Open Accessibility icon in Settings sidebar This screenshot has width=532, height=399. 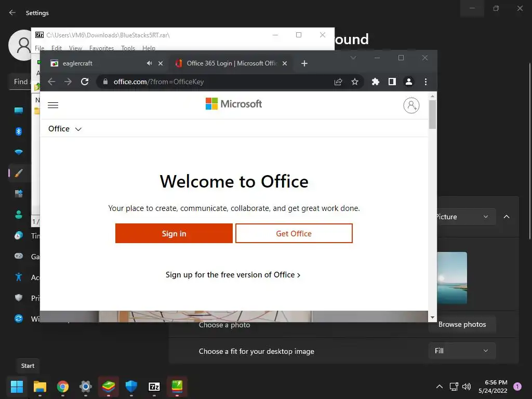19,277
